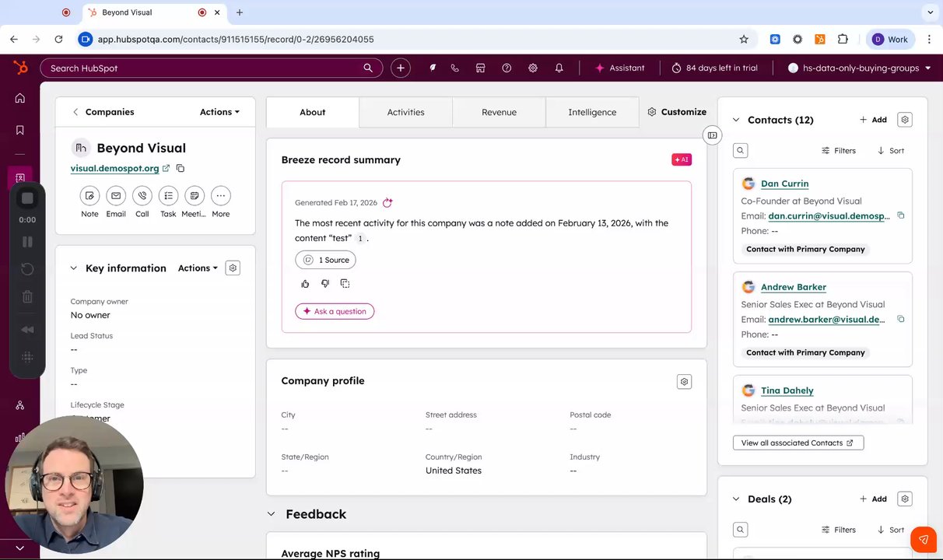Open Tina Dahely contact record
Viewport: 943px width, 560px height.
(787, 390)
